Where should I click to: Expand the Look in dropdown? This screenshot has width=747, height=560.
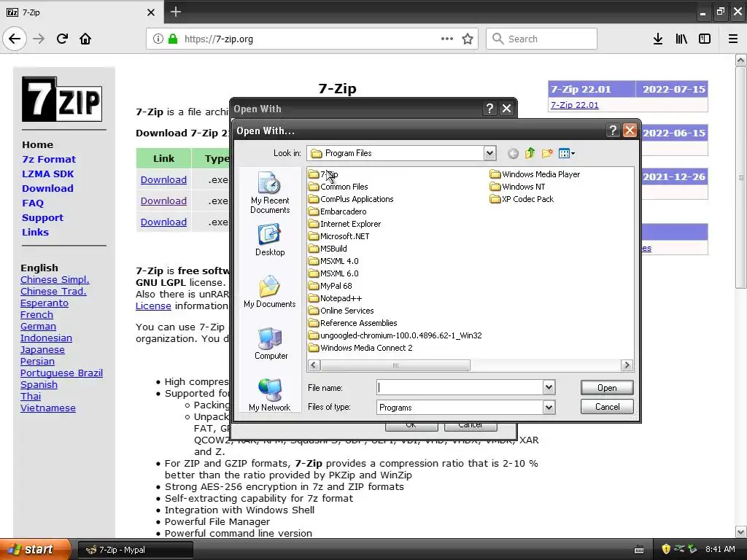coord(489,153)
